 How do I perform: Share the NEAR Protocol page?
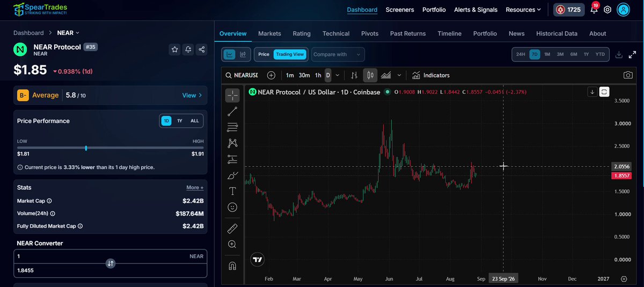click(x=201, y=49)
